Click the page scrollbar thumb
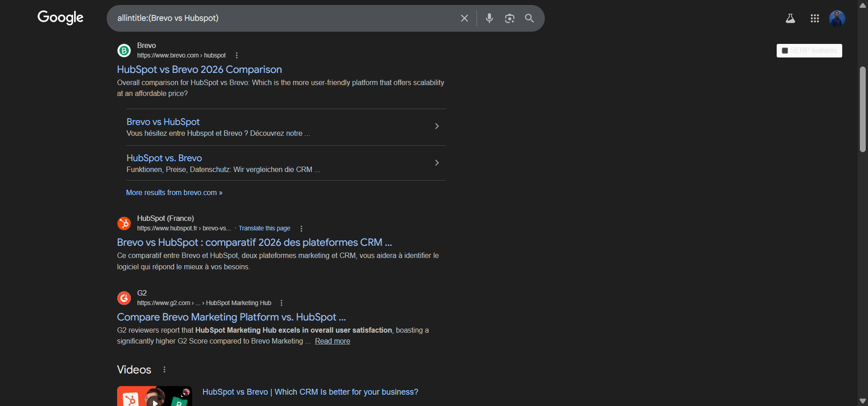Viewport: 868px width, 406px height. (x=863, y=109)
